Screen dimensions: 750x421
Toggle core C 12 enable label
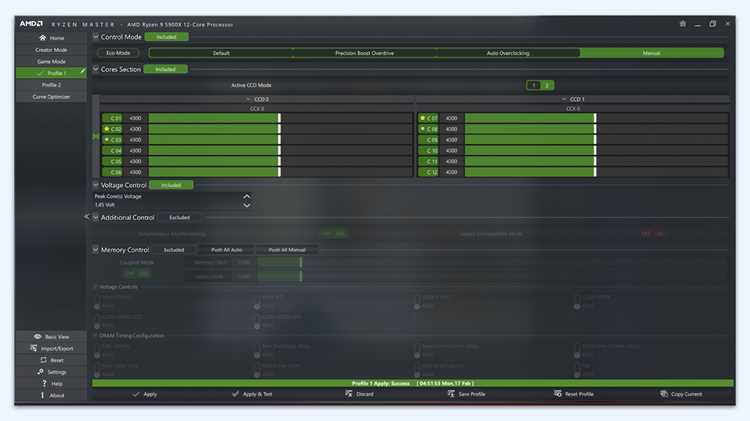(x=428, y=172)
